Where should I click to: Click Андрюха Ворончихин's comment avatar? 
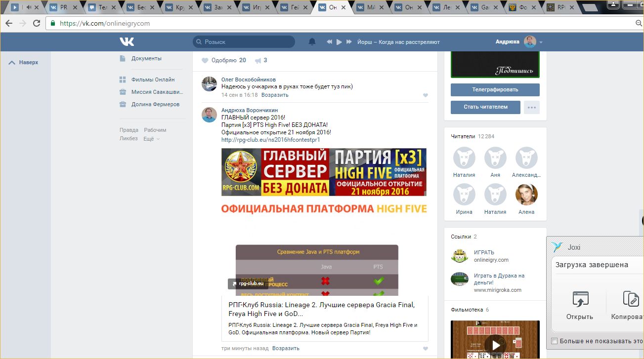click(x=209, y=115)
